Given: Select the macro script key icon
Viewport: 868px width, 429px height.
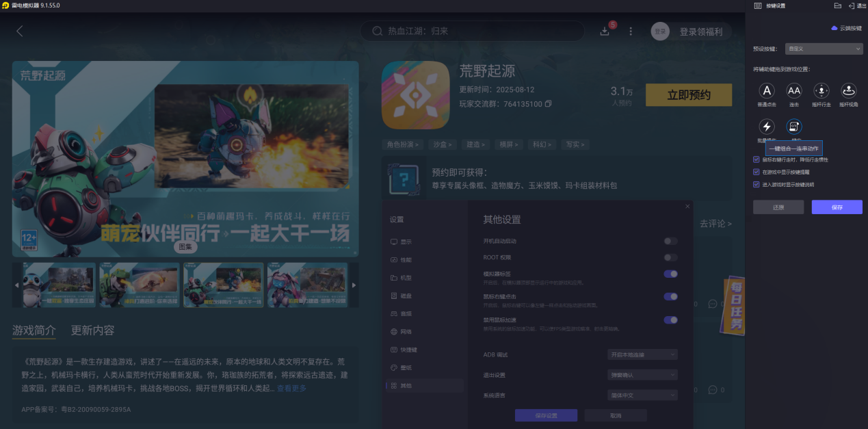Looking at the screenshot, I should [x=794, y=127].
